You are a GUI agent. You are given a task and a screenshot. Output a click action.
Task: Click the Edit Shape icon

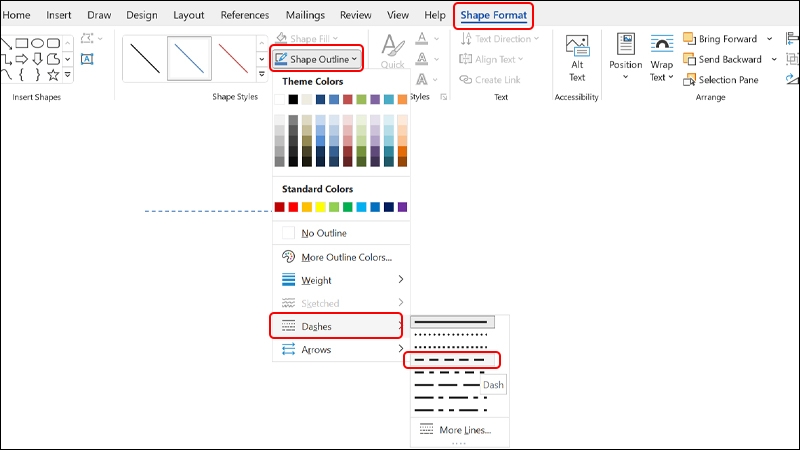[x=87, y=39]
